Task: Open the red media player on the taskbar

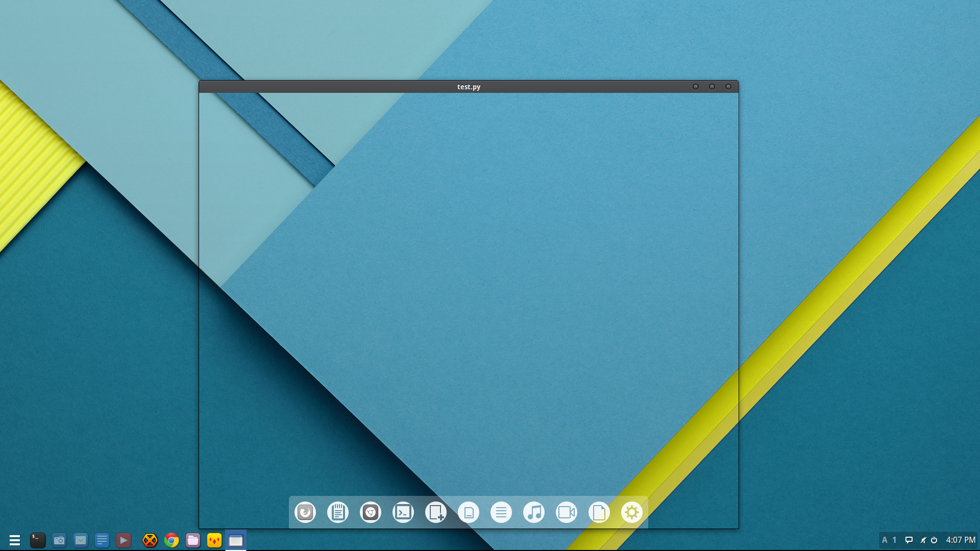Action: click(x=124, y=540)
